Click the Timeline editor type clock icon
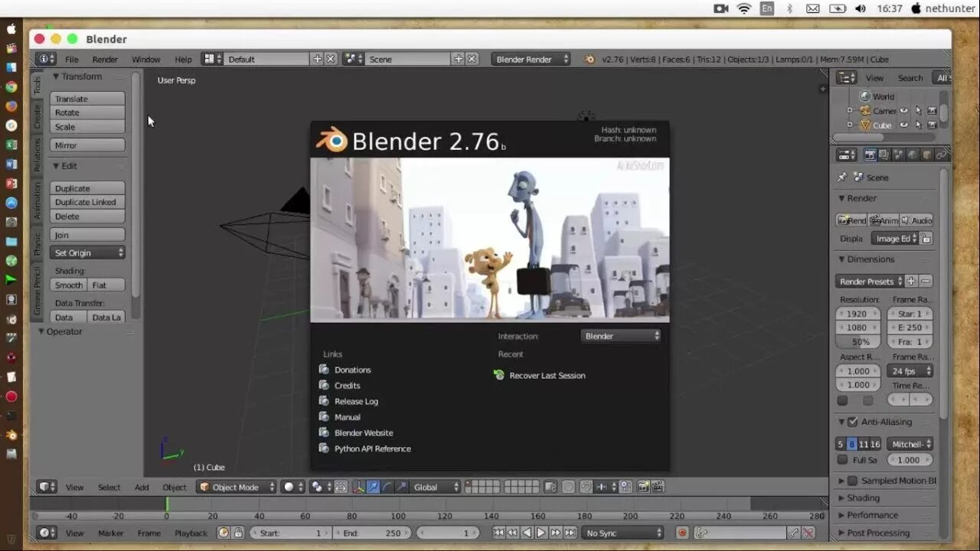The image size is (980, 551). pyautogui.click(x=47, y=533)
